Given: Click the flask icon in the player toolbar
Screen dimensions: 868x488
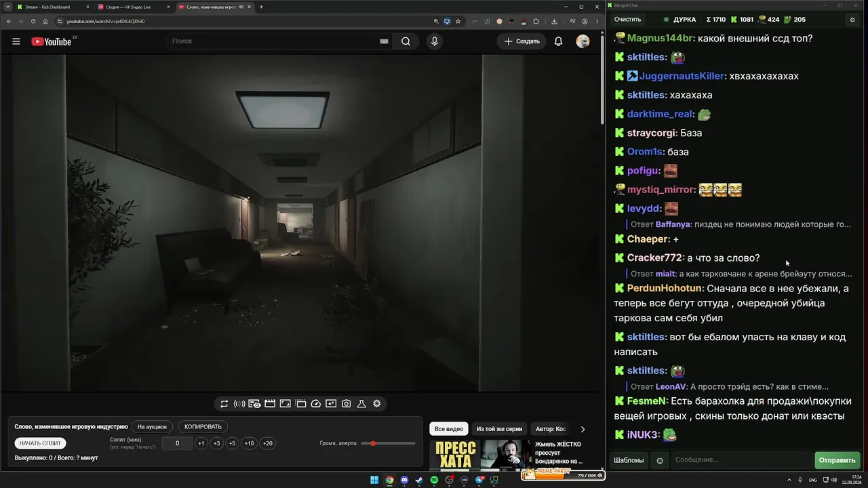Looking at the screenshot, I should pos(361,404).
